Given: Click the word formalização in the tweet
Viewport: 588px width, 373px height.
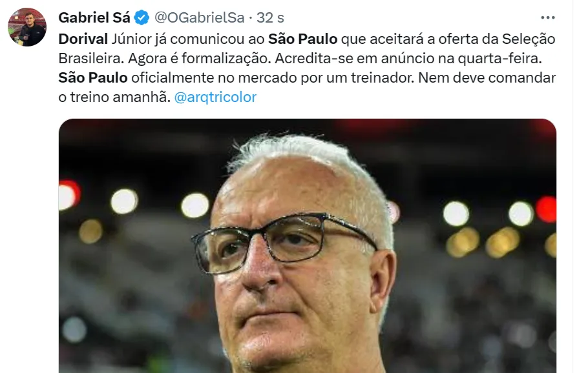Looking at the screenshot, I should click(x=225, y=59).
